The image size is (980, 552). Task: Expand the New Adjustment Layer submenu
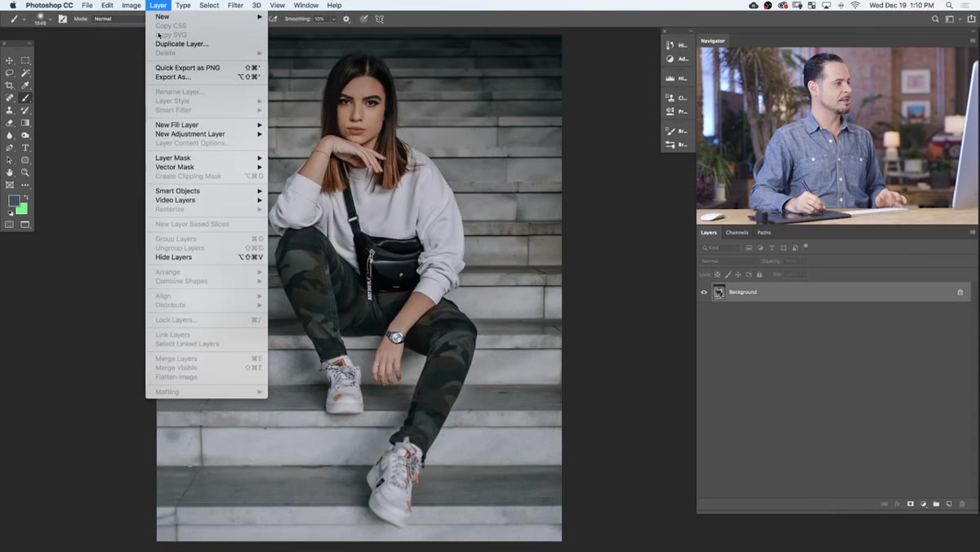pyautogui.click(x=207, y=134)
